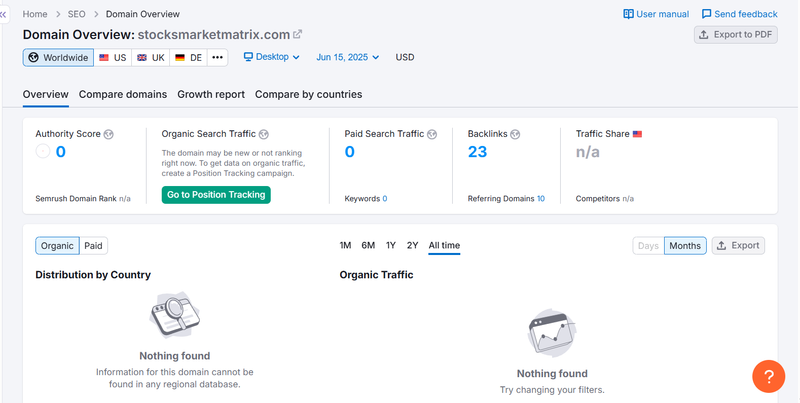Switch chart granularity to Months
The width and height of the screenshot is (800, 403).
point(685,246)
